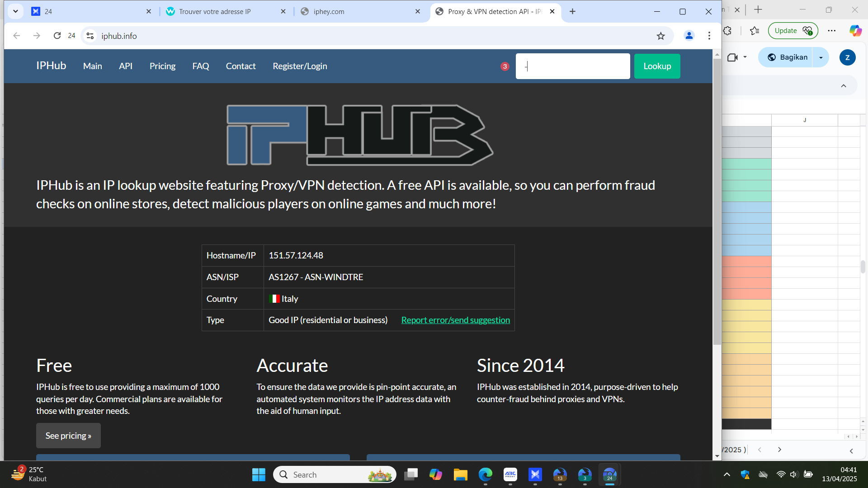Open a new tab in the IPHub browser

point(572,11)
